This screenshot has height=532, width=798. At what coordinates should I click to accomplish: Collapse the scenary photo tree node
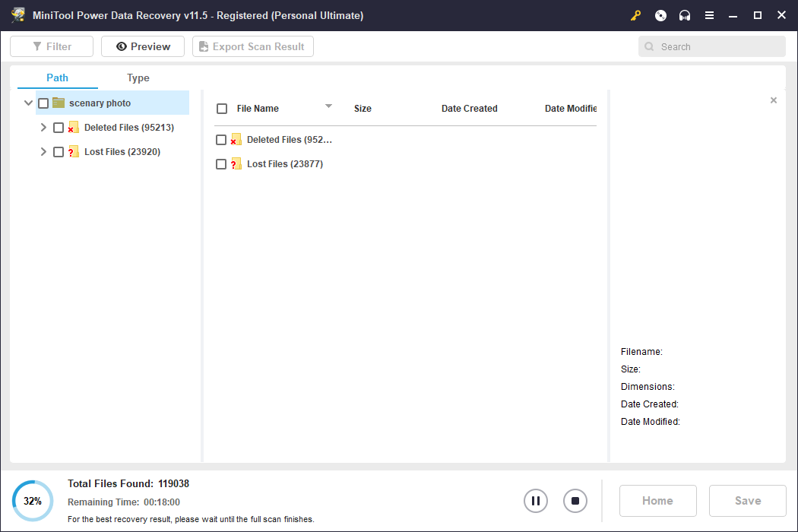tap(29, 103)
